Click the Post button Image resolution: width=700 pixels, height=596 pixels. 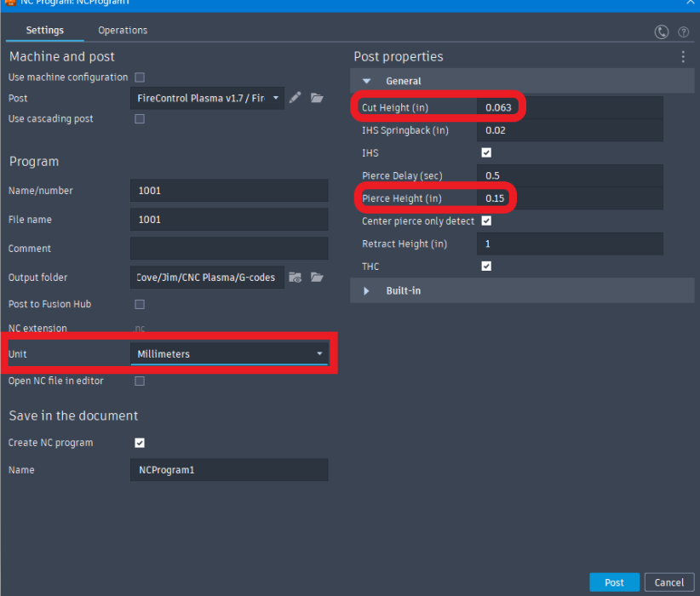point(614,582)
